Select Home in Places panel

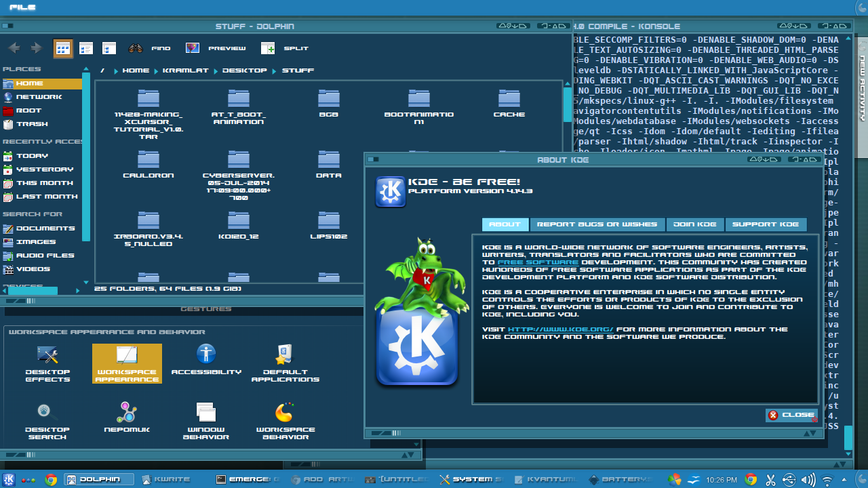click(x=41, y=83)
